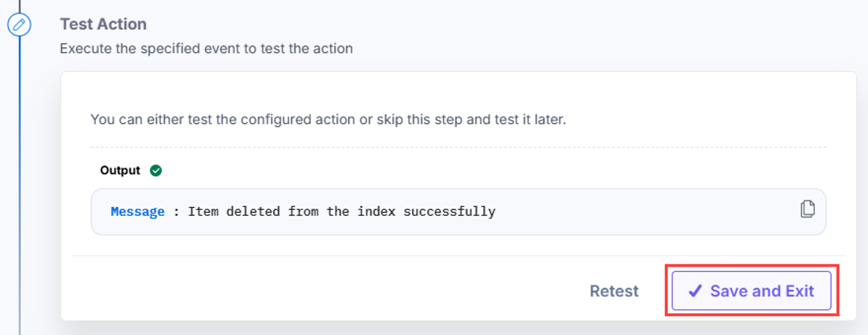Click the solid divider above Retest
868x335 pixels.
(x=458, y=255)
